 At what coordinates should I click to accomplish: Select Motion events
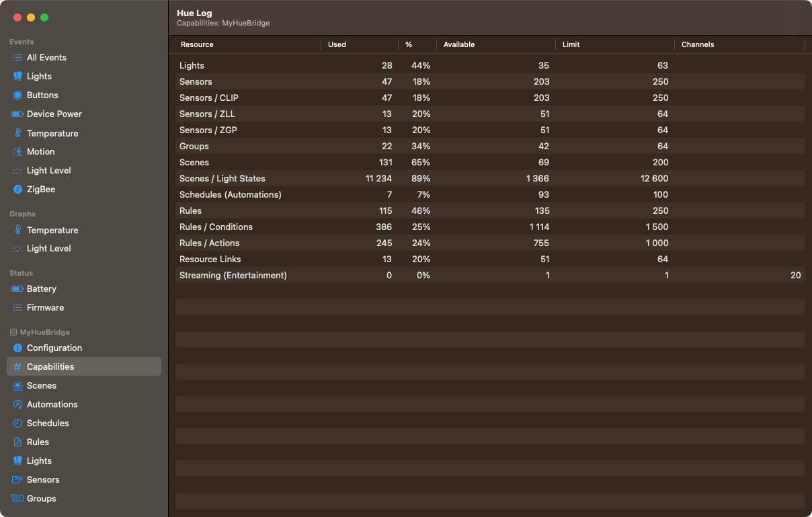click(x=42, y=151)
